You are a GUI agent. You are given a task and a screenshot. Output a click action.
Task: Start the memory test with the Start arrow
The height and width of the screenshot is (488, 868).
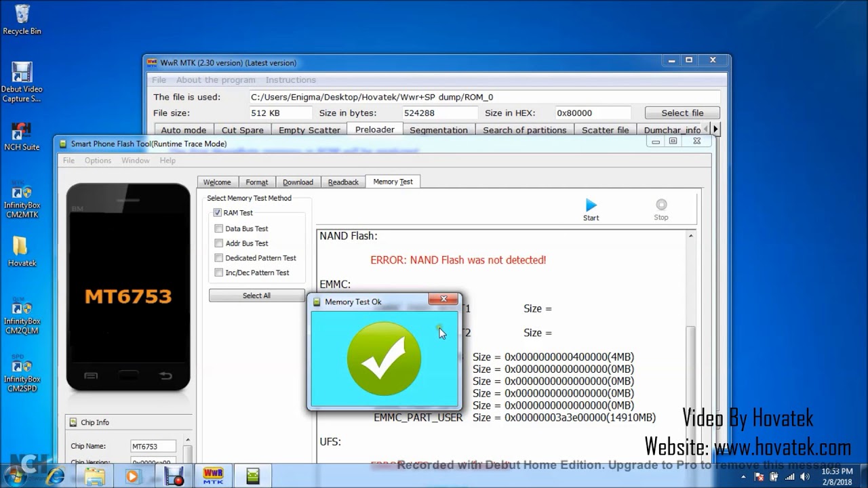click(x=591, y=209)
